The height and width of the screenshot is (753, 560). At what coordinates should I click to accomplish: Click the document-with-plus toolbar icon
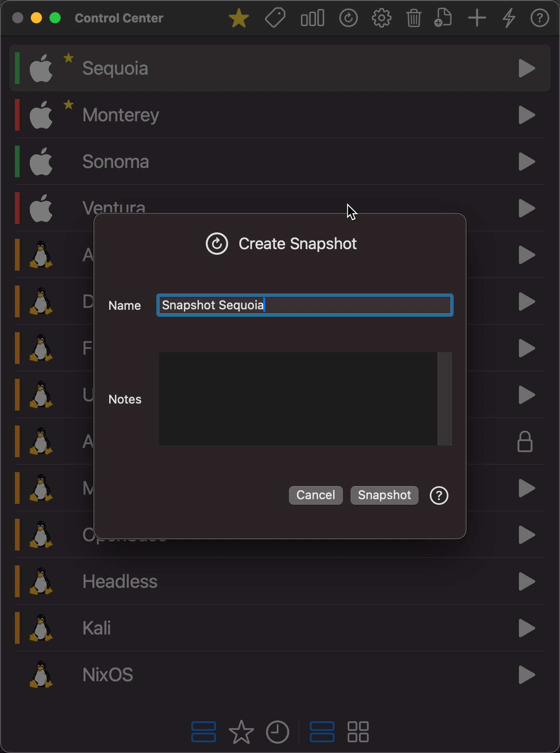[x=443, y=18]
